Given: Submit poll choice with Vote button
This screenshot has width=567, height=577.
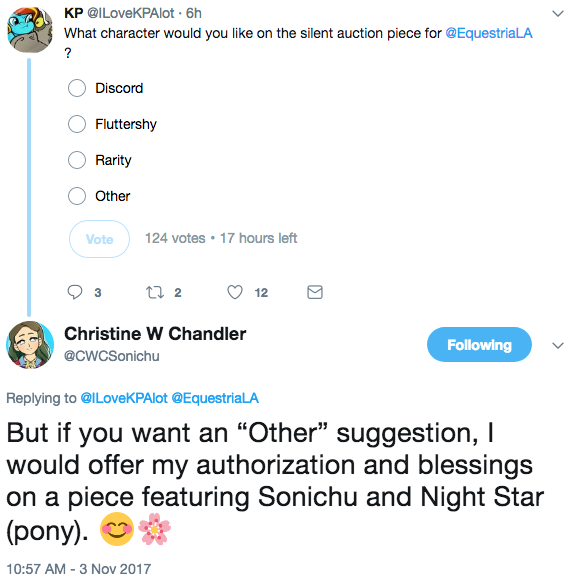Looking at the screenshot, I should tap(99, 239).
